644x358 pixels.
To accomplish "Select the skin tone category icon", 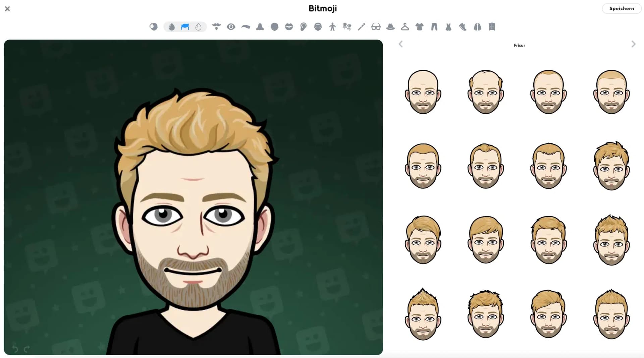I will point(154,27).
